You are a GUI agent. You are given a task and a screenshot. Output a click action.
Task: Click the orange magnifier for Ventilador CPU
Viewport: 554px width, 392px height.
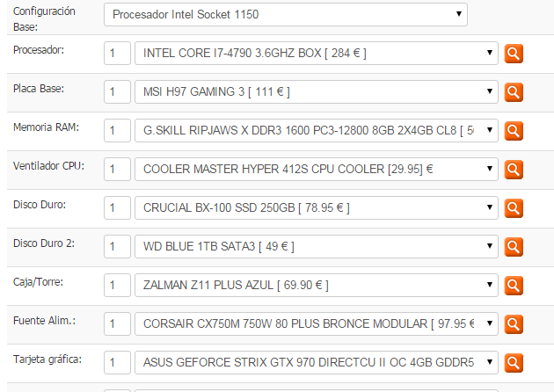514,170
